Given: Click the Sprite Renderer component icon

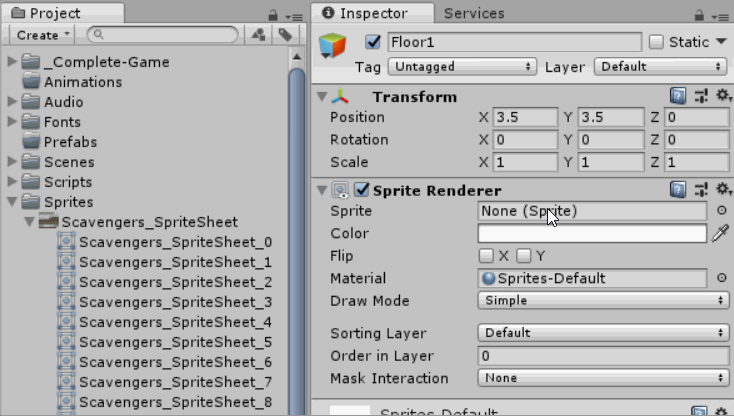Looking at the screenshot, I should pos(340,190).
